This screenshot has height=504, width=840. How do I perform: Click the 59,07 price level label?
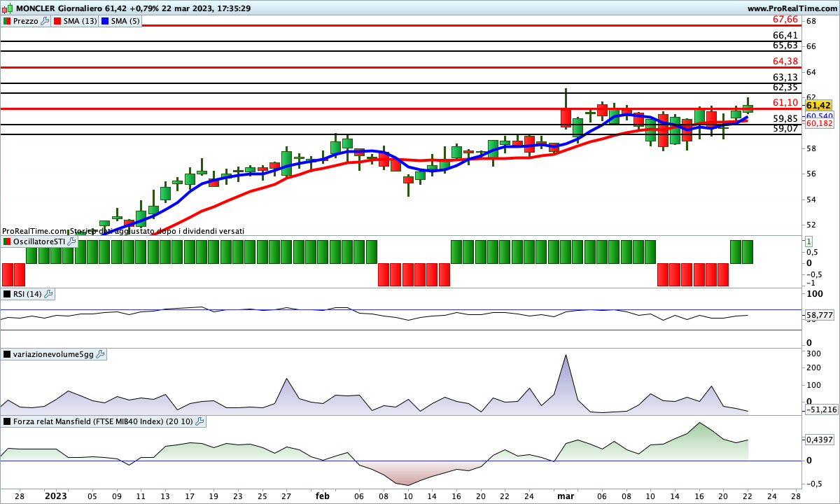click(x=785, y=128)
